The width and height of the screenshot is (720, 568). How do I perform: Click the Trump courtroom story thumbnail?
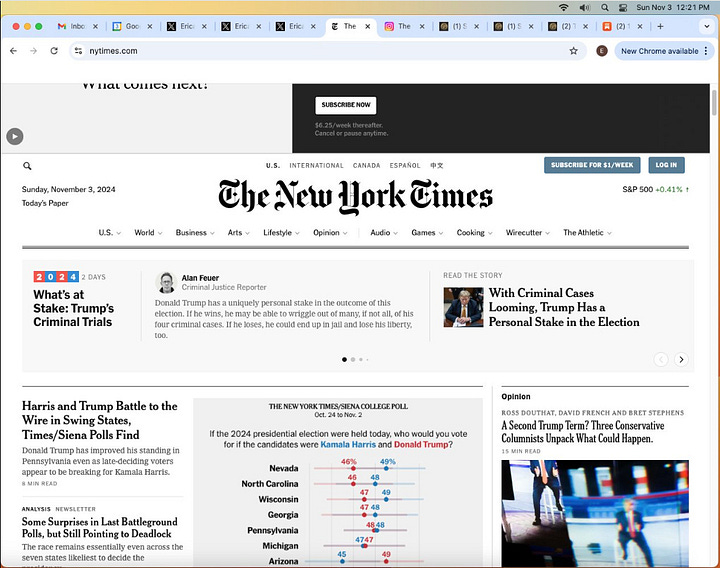click(463, 307)
